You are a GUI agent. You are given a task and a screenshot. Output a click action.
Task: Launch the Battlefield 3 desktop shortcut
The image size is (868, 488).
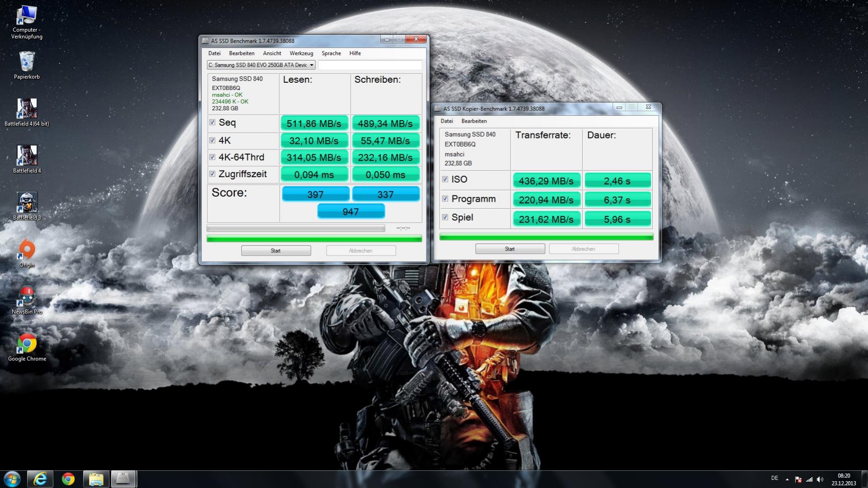[27, 206]
